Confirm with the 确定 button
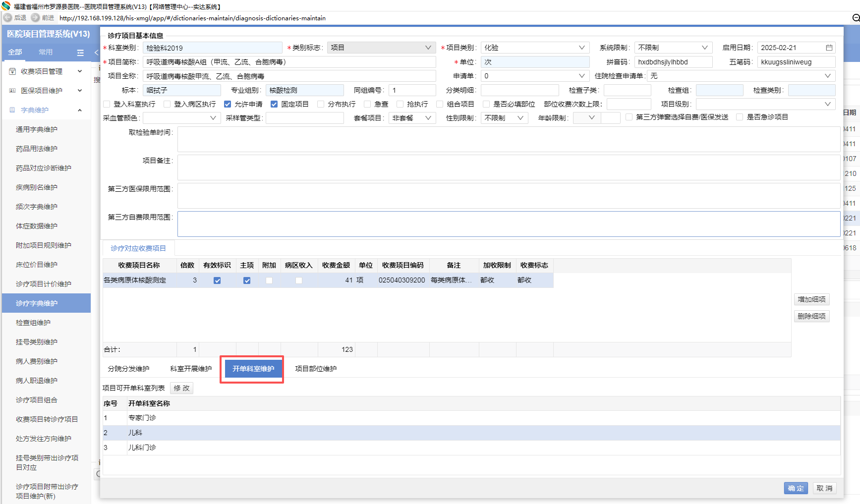 coord(796,488)
